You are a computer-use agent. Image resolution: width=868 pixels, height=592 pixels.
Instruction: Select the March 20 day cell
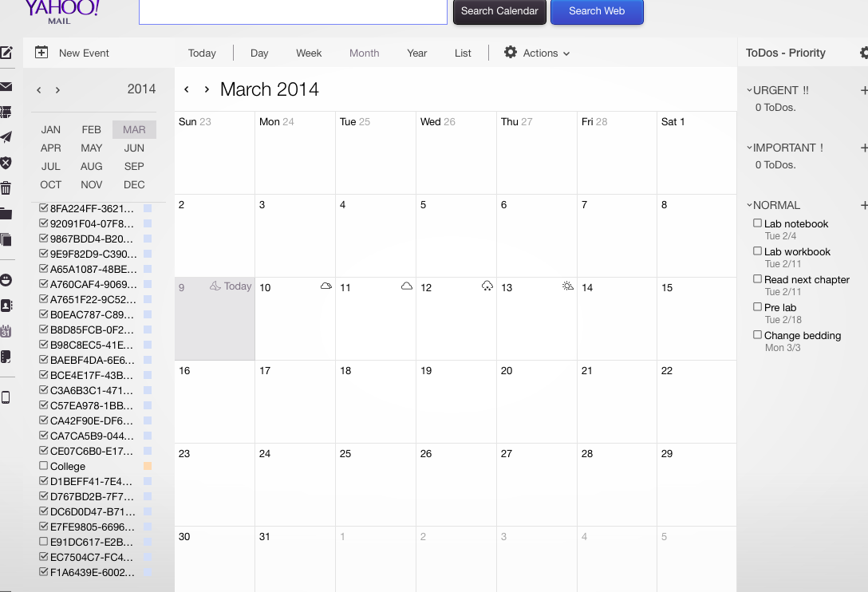[536, 401]
